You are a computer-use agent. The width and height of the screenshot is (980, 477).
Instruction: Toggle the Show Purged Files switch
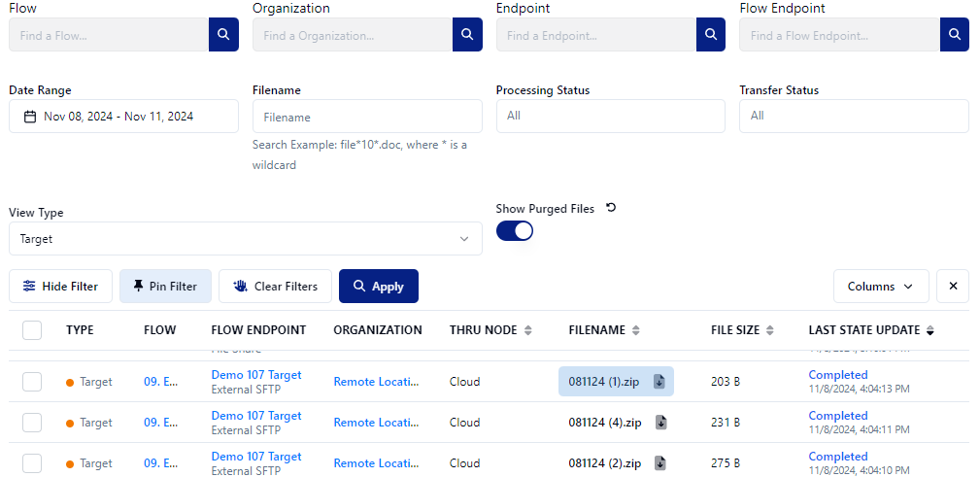[515, 231]
